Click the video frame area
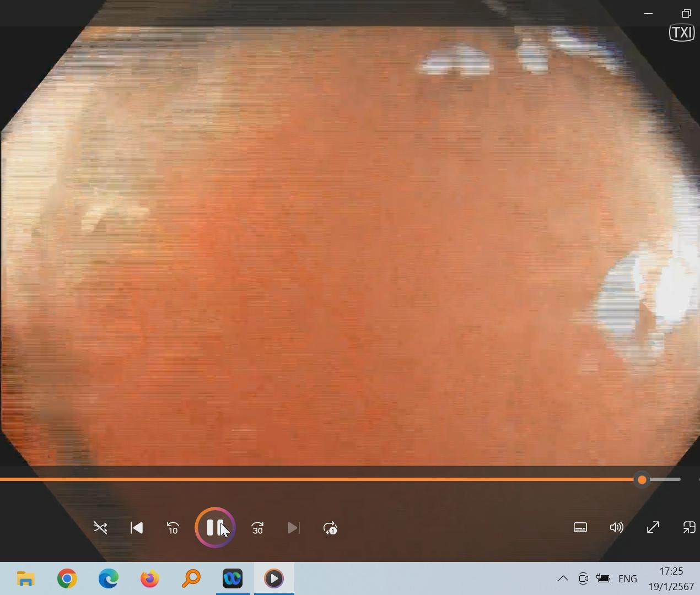The image size is (700, 595). click(x=350, y=246)
